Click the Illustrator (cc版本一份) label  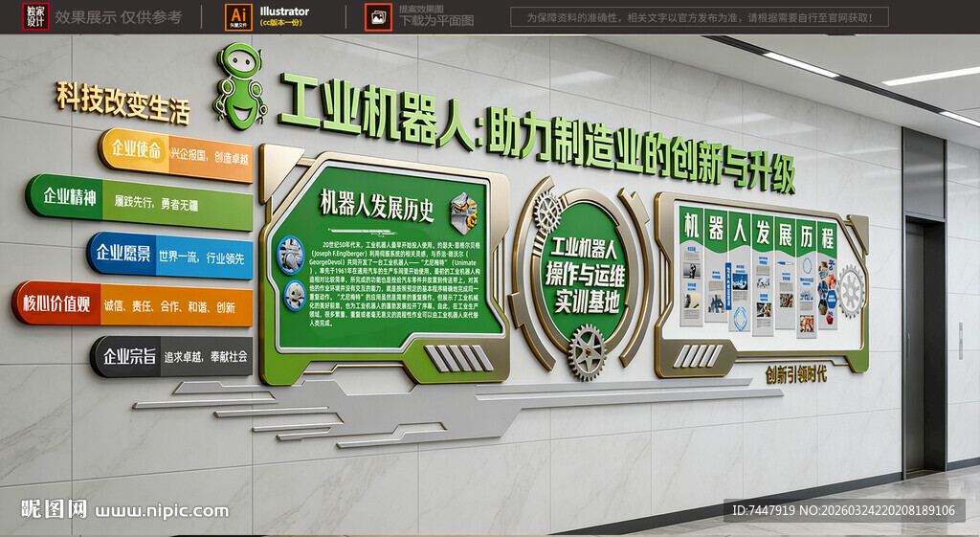point(283,16)
